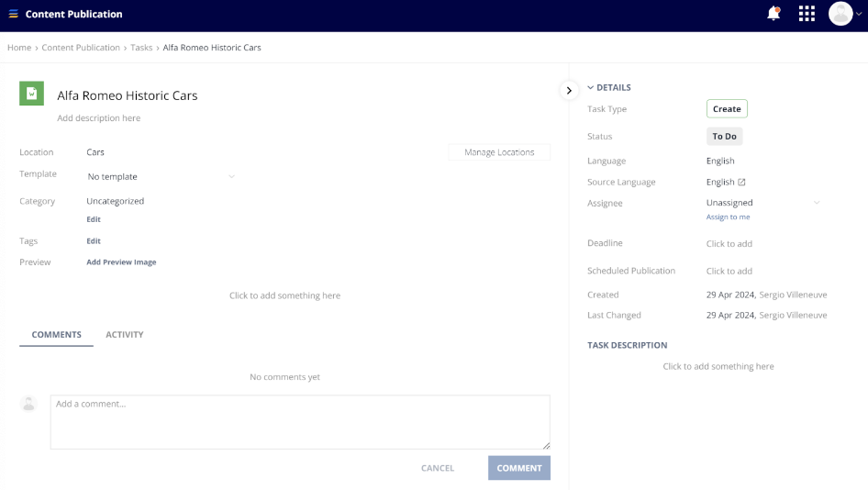Click Add description here field
The image size is (868, 490).
[98, 118]
